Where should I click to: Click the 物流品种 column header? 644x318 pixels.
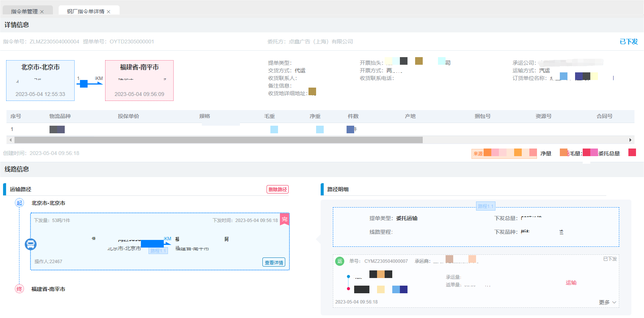(60, 116)
